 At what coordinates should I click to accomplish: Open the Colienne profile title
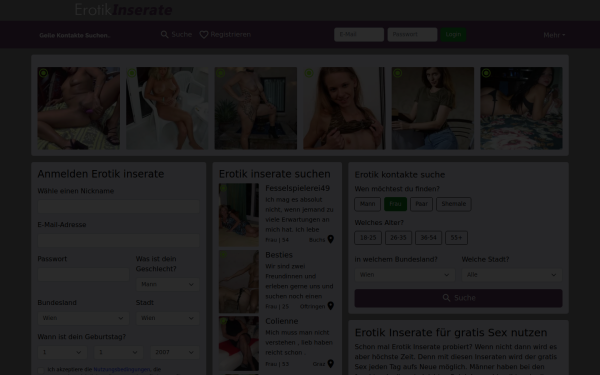pos(281,321)
